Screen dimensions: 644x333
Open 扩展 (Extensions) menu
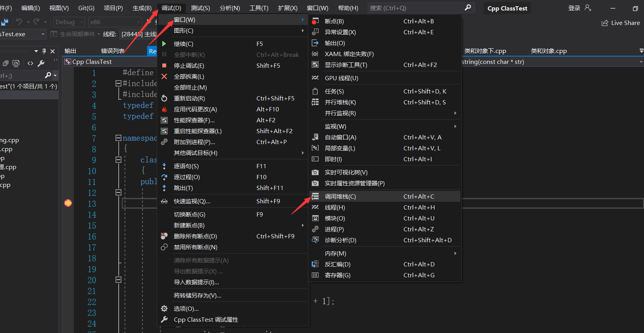(x=288, y=8)
